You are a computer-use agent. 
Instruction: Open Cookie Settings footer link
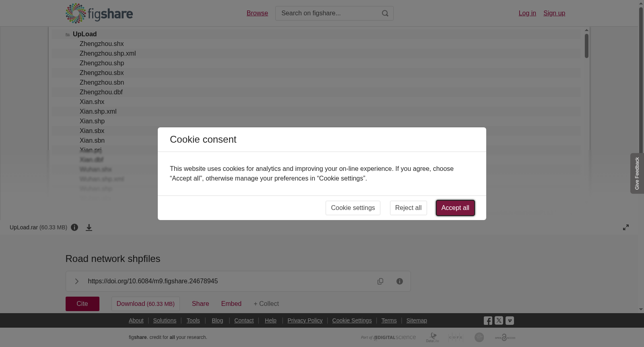coord(352,320)
